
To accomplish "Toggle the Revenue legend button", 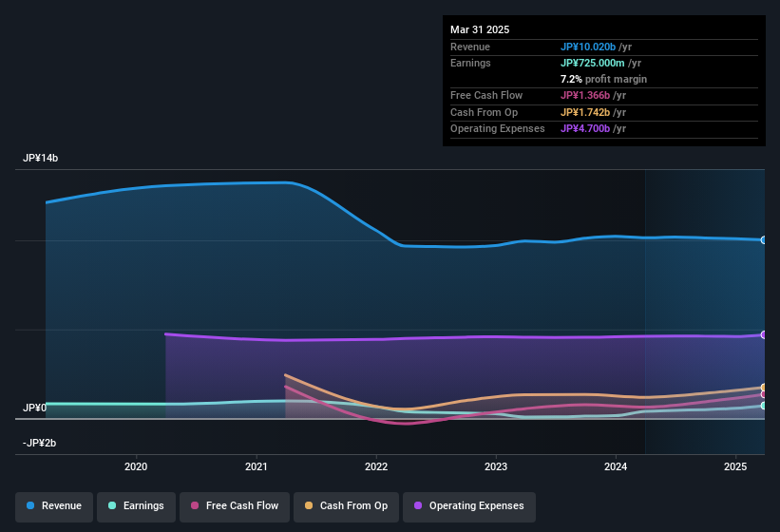I will pyautogui.click(x=54, y=506).
